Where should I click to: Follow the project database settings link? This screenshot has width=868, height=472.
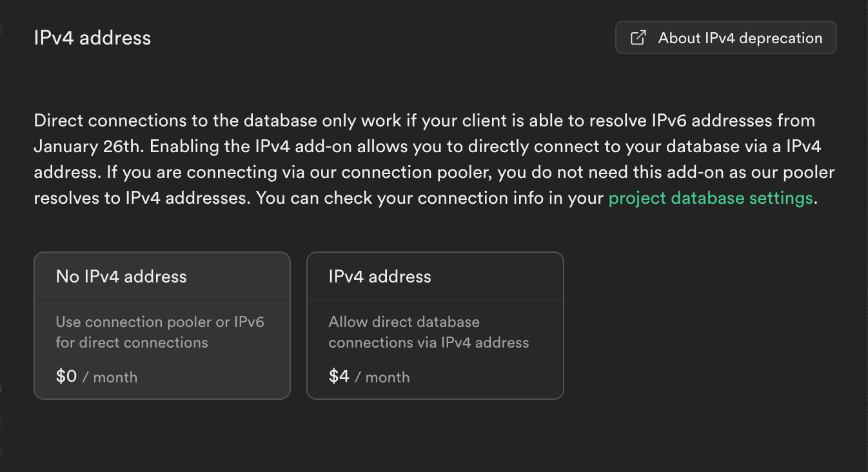point(711,198)
